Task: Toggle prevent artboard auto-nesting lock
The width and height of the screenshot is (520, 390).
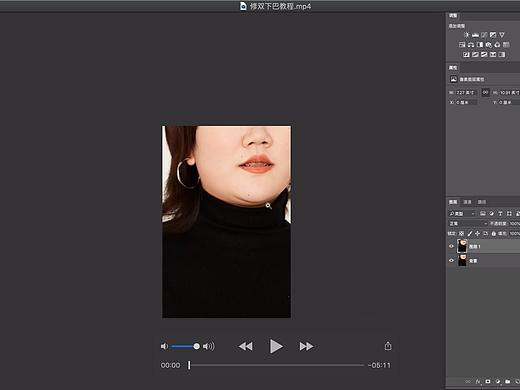Action: tap(486, 234)
